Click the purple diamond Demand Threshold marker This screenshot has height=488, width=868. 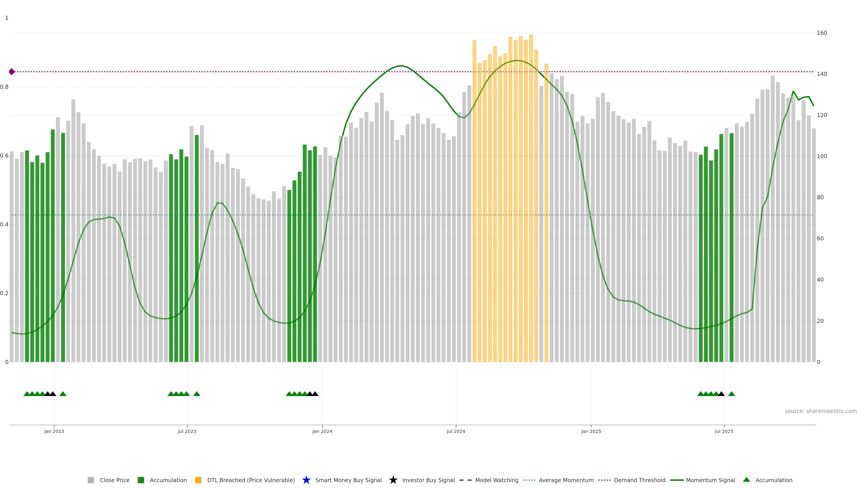coord(12,72)
